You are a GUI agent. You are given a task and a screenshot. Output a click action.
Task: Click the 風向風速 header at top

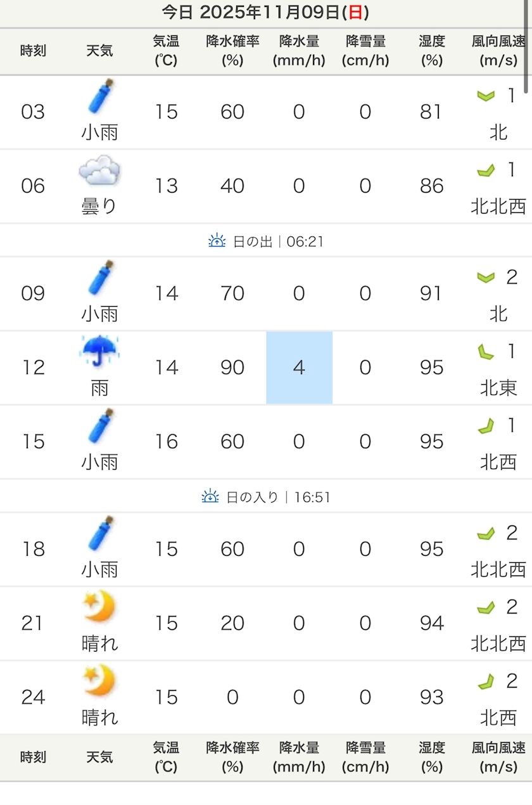498,51
